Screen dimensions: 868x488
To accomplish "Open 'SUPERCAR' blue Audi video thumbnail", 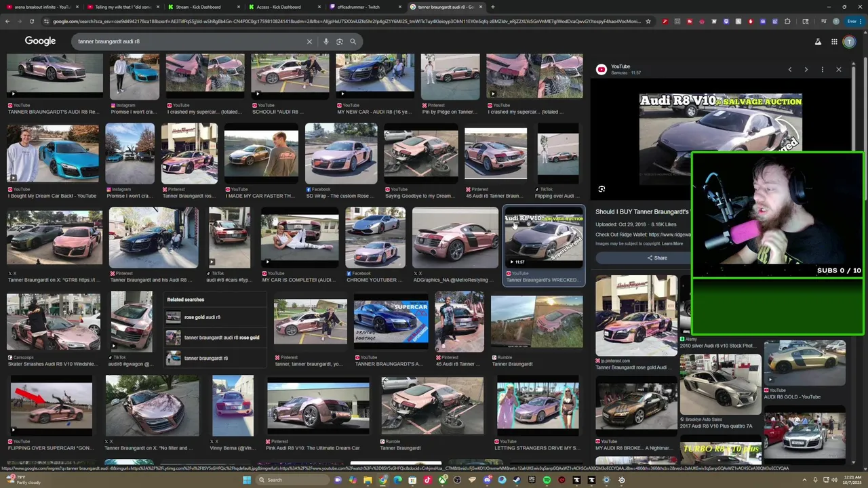I will click(391, 321).
